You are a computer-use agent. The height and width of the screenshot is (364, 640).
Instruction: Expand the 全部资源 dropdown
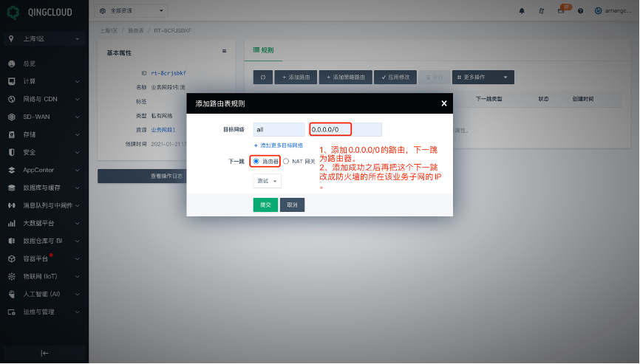point(132,11)
